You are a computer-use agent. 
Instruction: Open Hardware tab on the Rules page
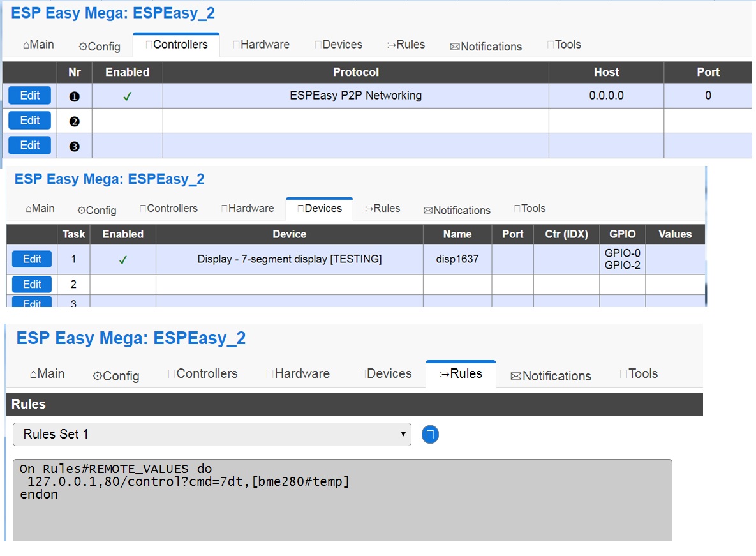(x=298, y=373)
